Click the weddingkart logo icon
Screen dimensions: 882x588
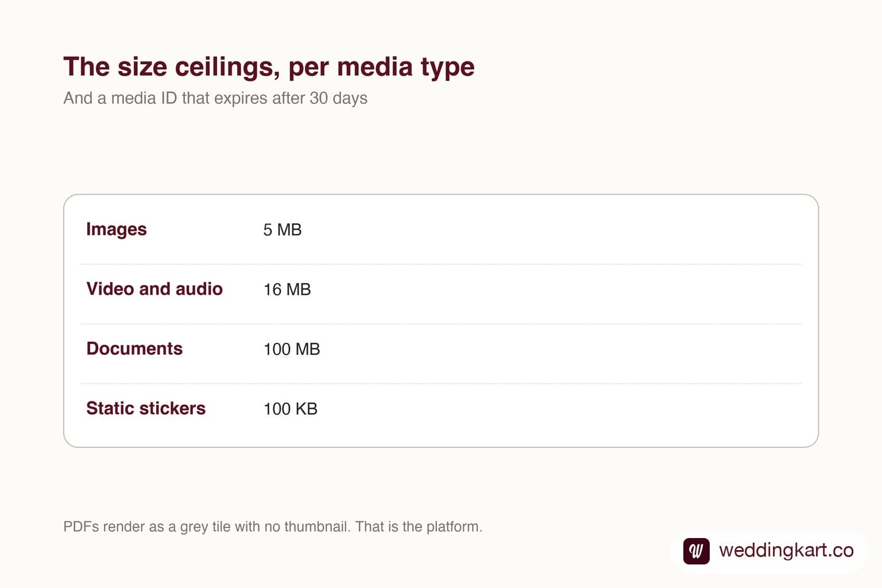[696, 551]
